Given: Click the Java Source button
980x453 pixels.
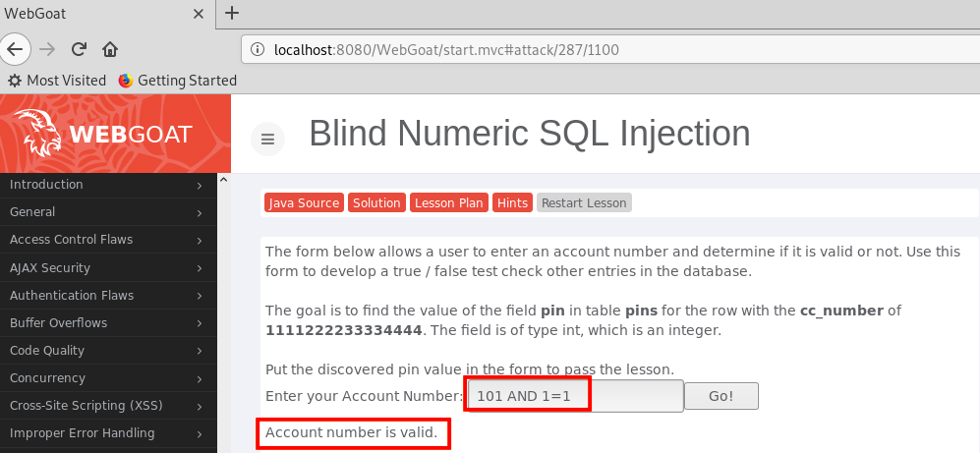Looking at the screenshot, I should (x=304, y=202).
